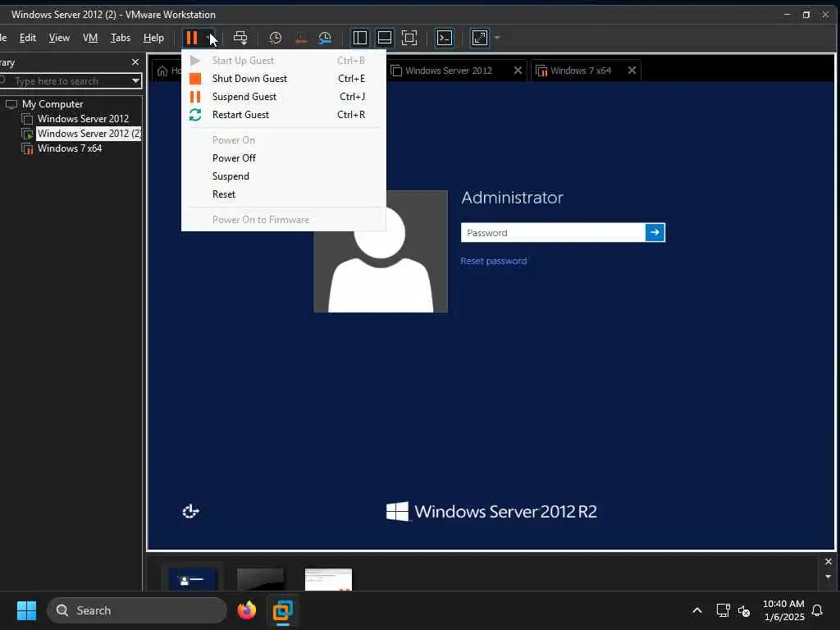Submit password with the arrow button

pyautogui.click(x=655, y=232)
